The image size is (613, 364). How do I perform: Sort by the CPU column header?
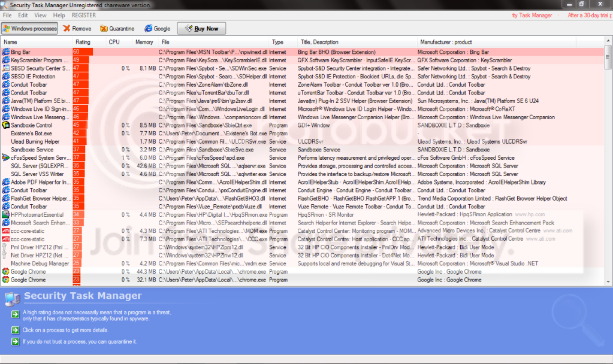[x=119, y=42]
